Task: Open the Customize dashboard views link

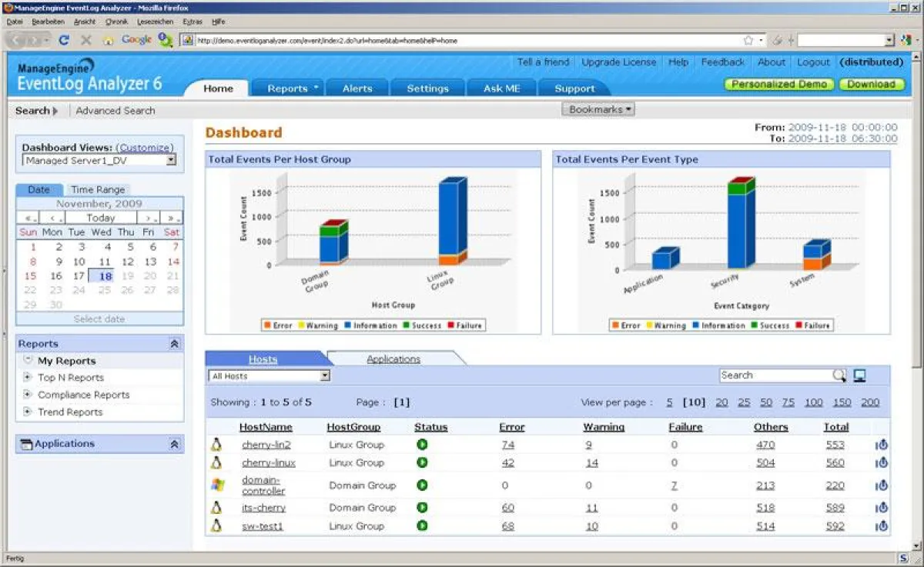Action: [x=143, y=147]
